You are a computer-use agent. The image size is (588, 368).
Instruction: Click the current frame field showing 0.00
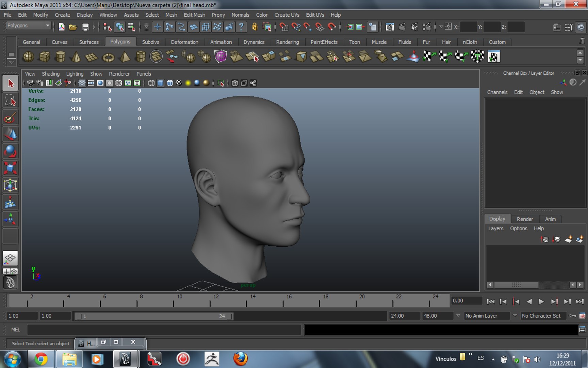(x=467, y=301)
